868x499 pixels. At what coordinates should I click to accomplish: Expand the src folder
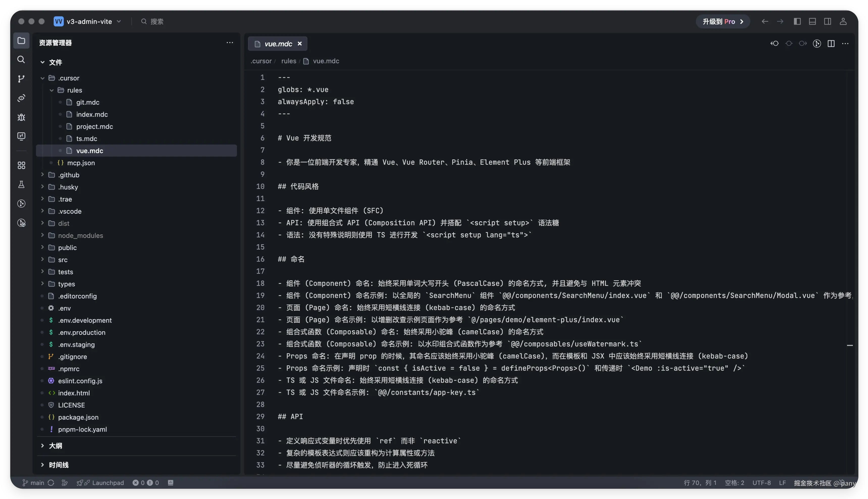[63, 260]
